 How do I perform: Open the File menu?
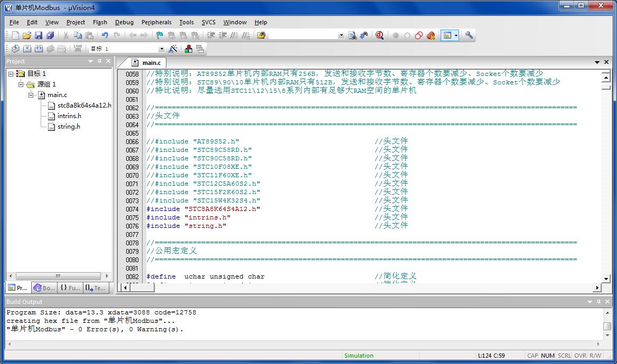point(14,22)
